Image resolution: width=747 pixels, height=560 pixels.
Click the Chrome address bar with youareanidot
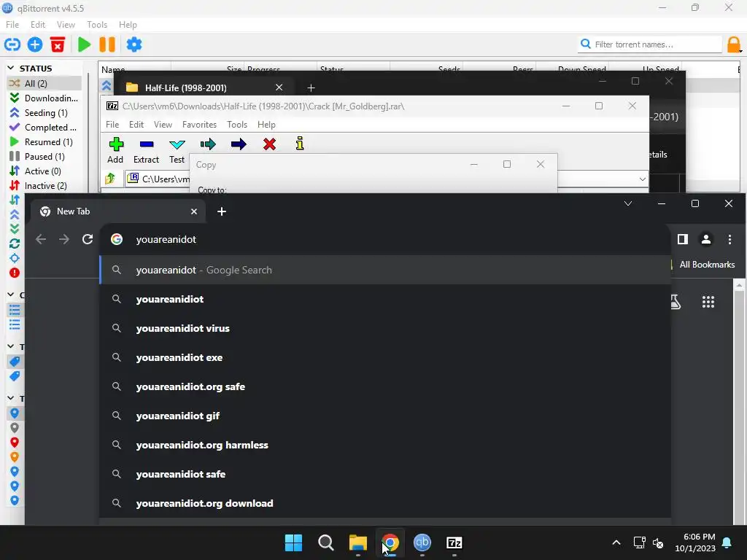[385, 239]
